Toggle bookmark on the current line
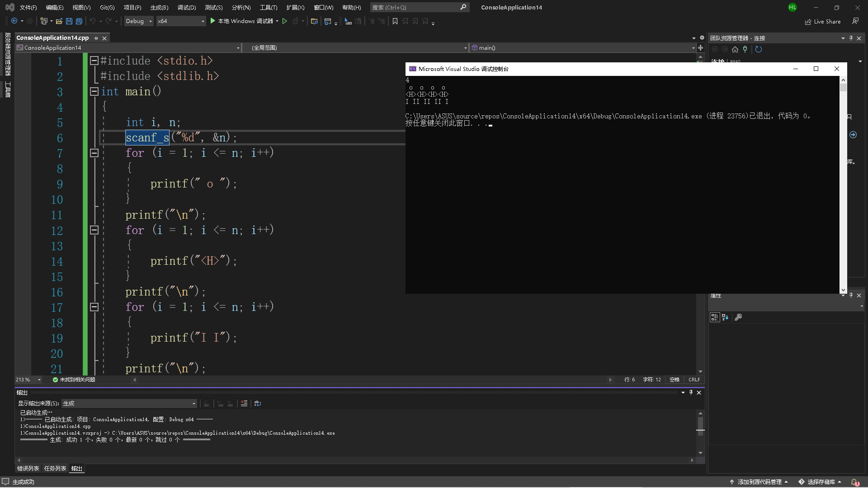This screenshot has height=488, width=868. tap(395, 21)
